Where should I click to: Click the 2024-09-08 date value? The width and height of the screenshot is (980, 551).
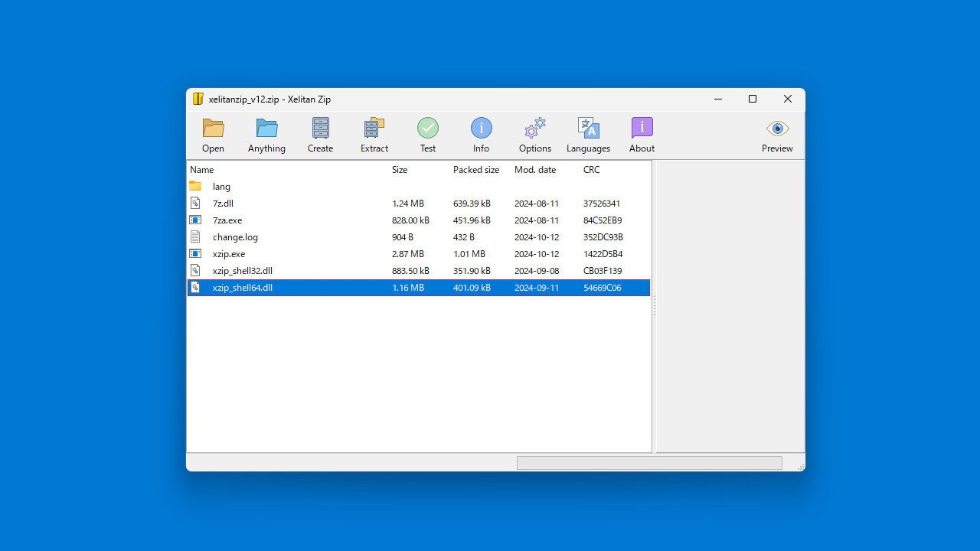click(537, 271)
